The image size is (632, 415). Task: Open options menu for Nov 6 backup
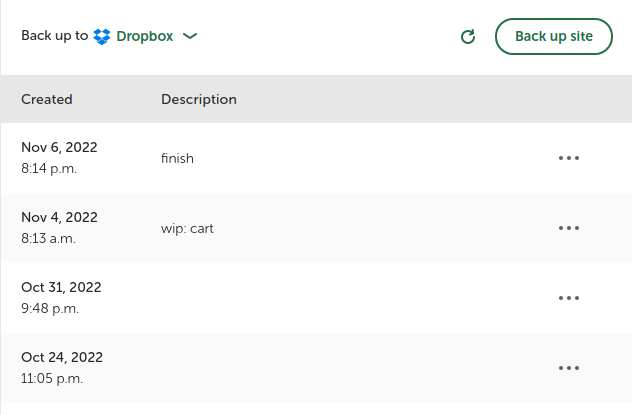(x=569, y=158)
